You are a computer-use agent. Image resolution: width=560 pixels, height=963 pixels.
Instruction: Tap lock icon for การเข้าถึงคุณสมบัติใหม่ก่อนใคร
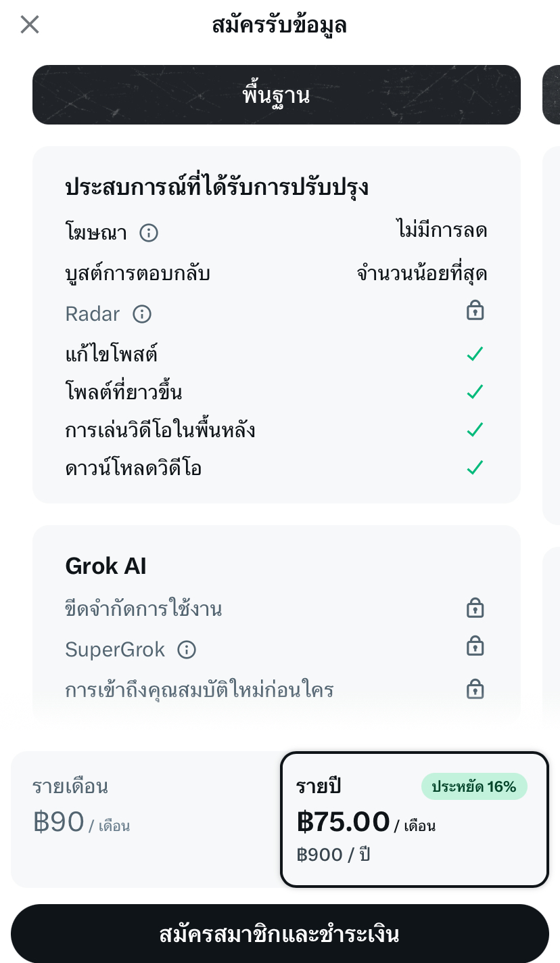tap(475, 689)
